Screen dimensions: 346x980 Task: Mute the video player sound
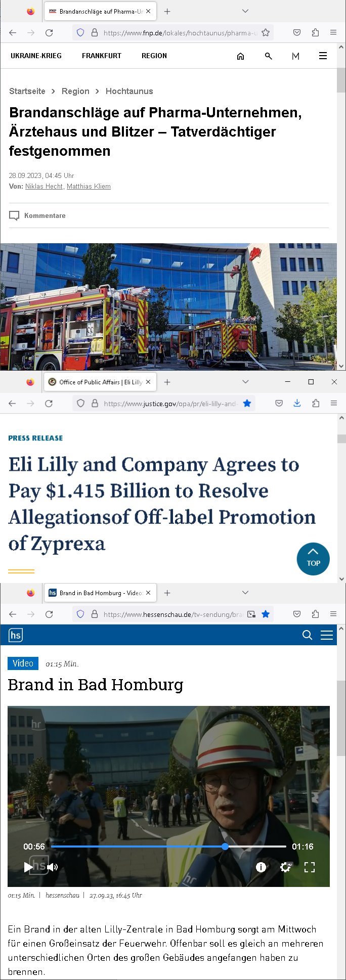pyautogui.click(x=53, y=867)
